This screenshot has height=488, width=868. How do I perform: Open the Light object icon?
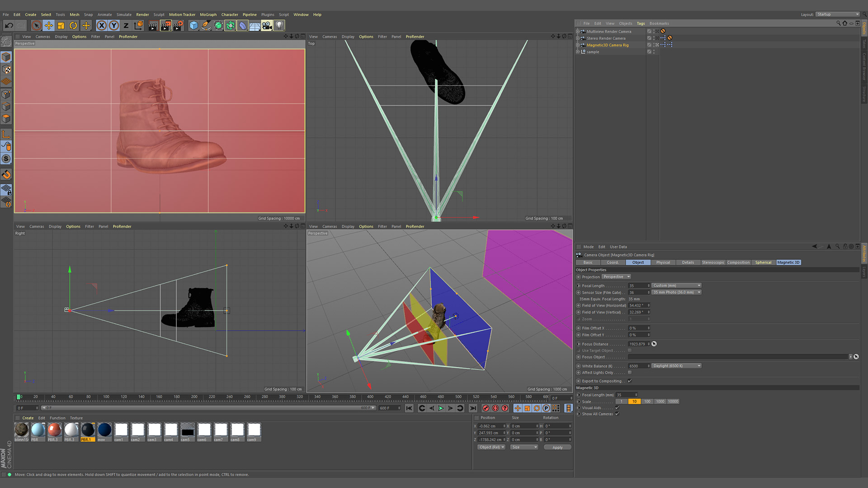[279, 26]
